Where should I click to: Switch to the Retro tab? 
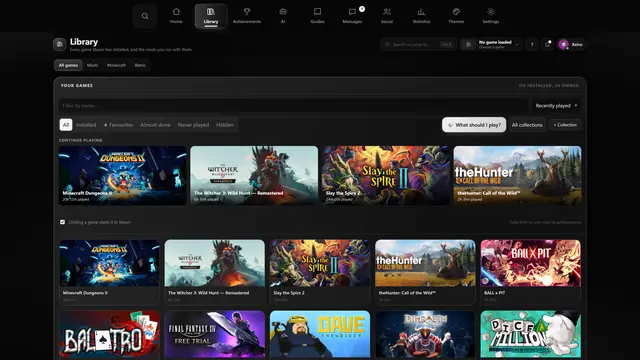[x=140, y=65]
